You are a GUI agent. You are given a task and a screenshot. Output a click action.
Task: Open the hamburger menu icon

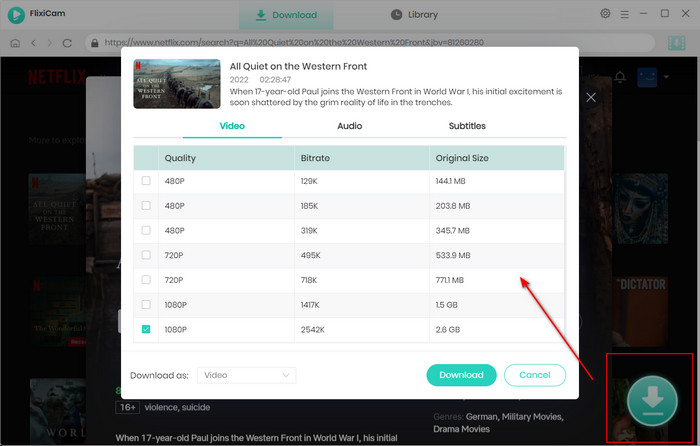point(625,14)
